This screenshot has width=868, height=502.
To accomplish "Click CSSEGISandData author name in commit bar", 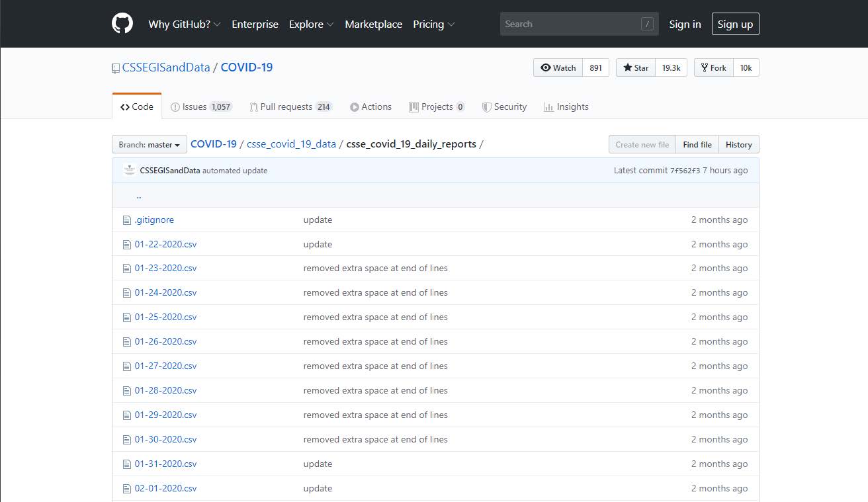I will [170, 170].
